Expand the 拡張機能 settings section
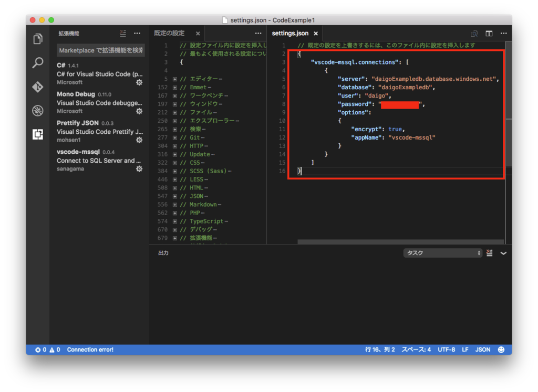The height and width of the screenshot is (392, 538). (x=175, y=238)
